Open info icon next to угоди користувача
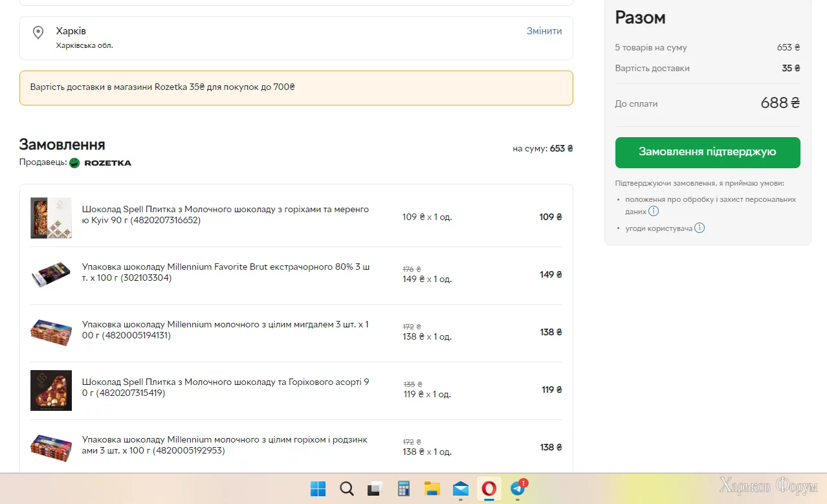827x504 pixels. coord(700,228)
